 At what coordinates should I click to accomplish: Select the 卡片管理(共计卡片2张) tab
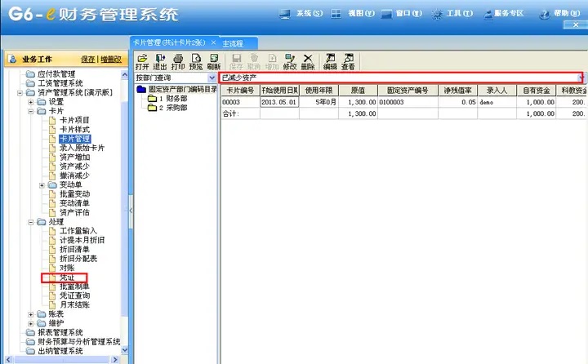click(170, 42)
